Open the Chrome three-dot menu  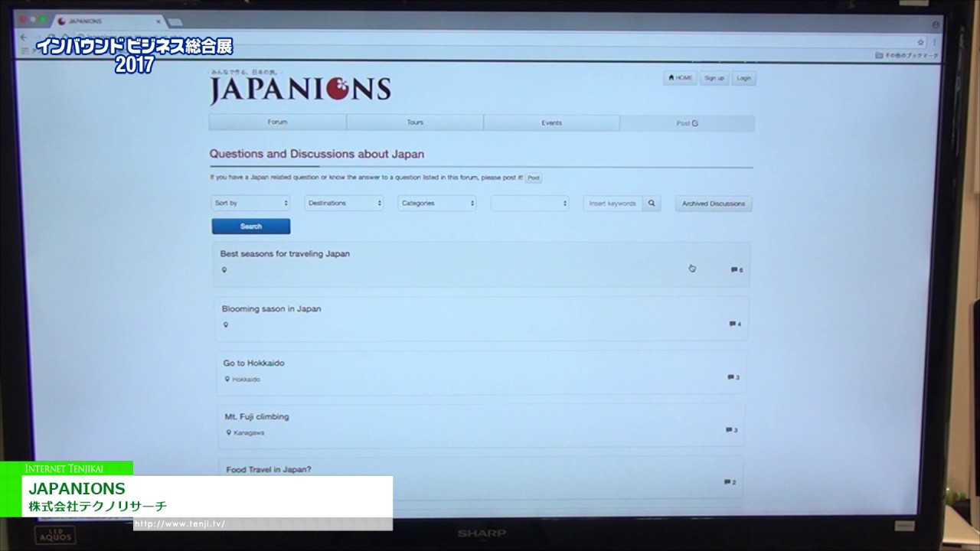pos(933,42)
